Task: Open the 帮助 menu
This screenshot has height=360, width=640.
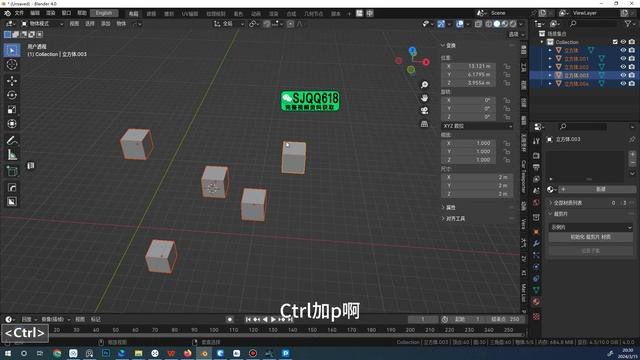Action: pyautogui.click(x=82, y=13)
